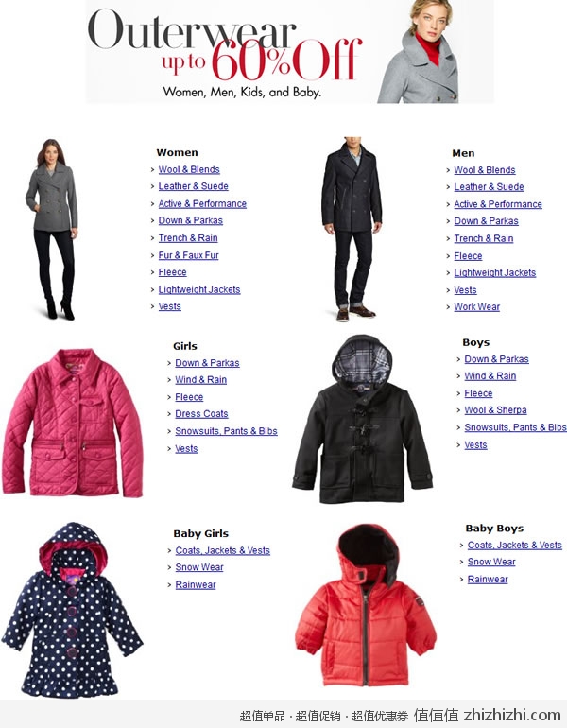The image size is (567, 728).
Task: Visit Girls Dress Coats category
Action: pos(201,414)
